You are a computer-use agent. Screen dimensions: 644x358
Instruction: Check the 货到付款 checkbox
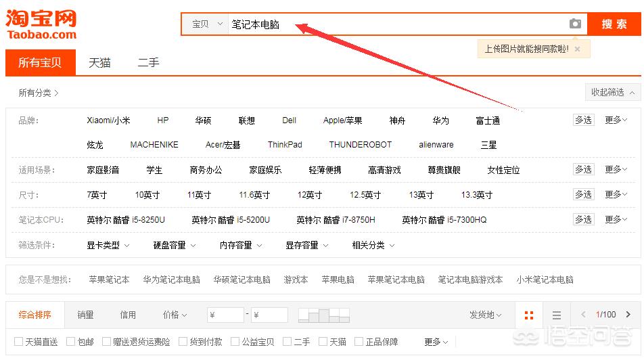pyautogui.click(x=183, y=341)
